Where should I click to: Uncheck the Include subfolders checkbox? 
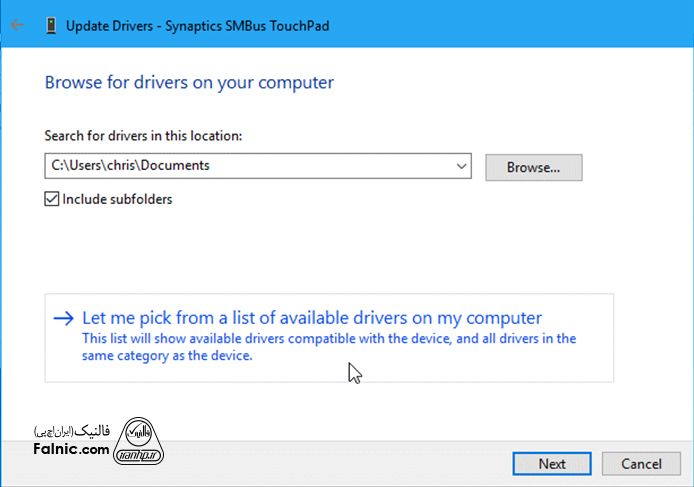coord(52,199)
